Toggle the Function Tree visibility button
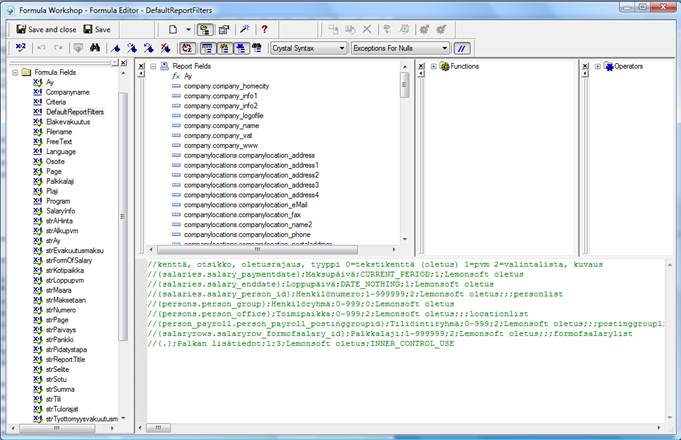681x440 pixels. (225, 48)
